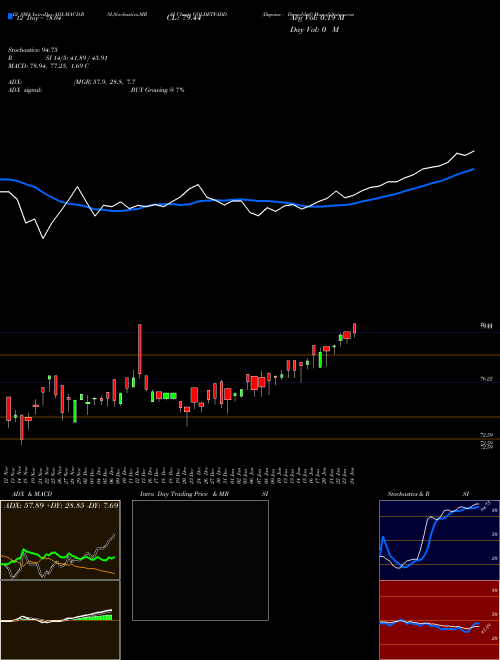Click the blue 12 Day SMA legend square
The height and width of the screenshot is (660, 500).
(10, 17)
